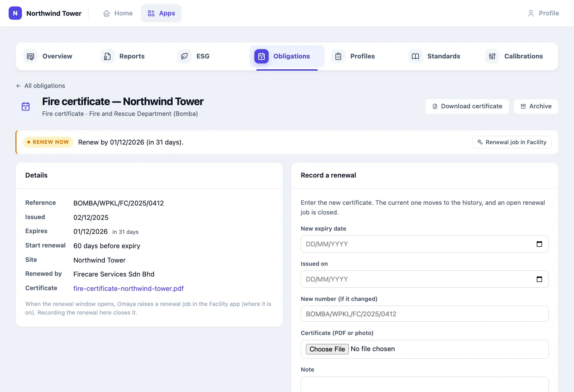Switch to the ESG tab
The width and height of the screenshot is (574, 392).
point(210,56)
